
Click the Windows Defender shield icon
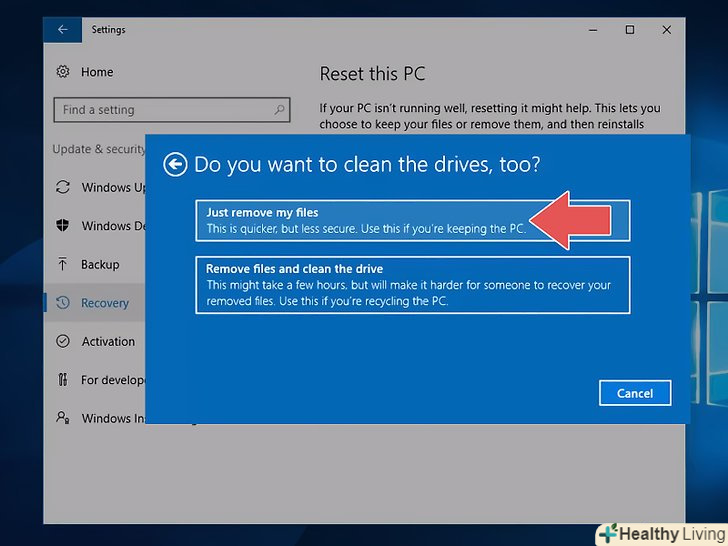pyautogui.click(x=63, y=226)
